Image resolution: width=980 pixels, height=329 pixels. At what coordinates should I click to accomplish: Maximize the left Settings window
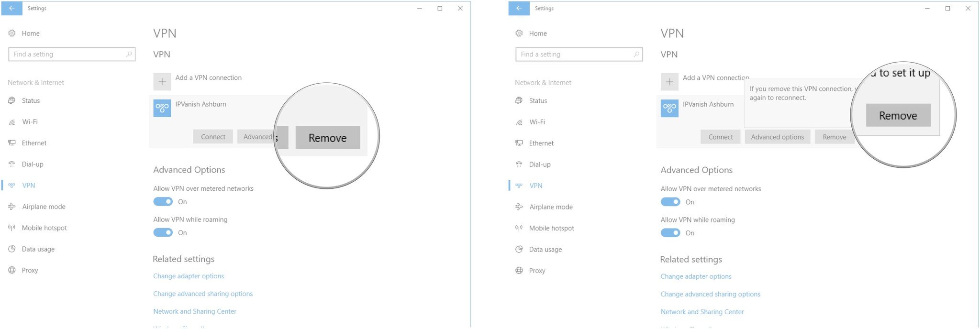point(440,8)
